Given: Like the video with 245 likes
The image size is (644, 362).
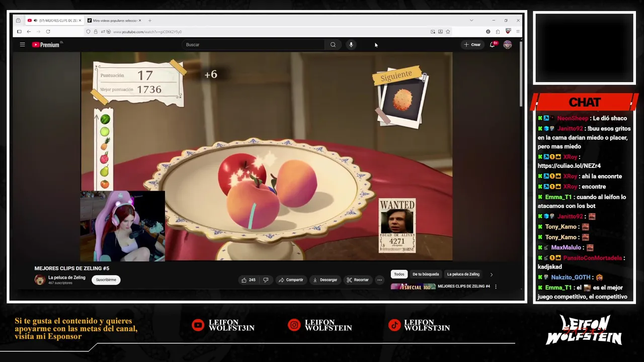Looking at the screenshot, I should coord(248,280).
